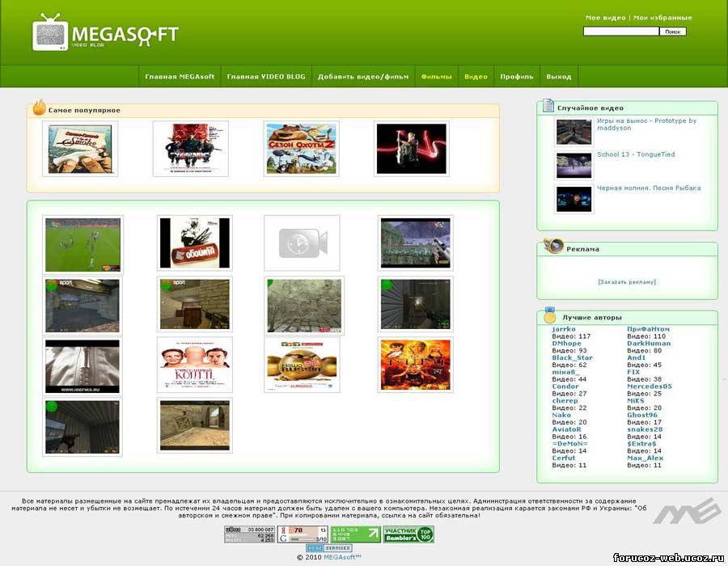The width and height of the screenshot is (728, 566).
Task: Open the placeholder camera icon video
Action: [303, 243]
